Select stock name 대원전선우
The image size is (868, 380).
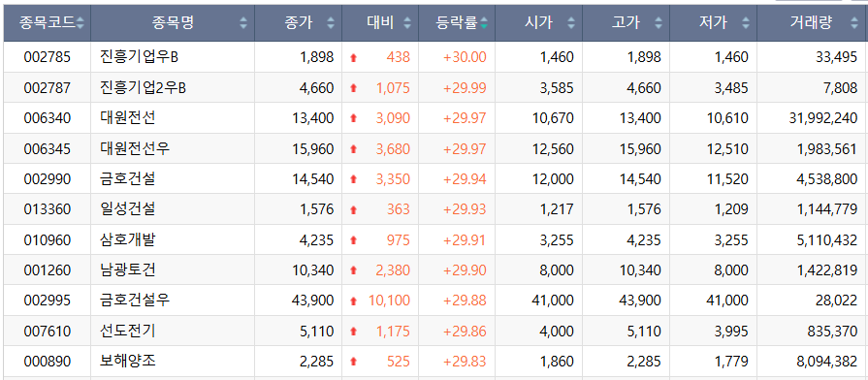[135, 148]
